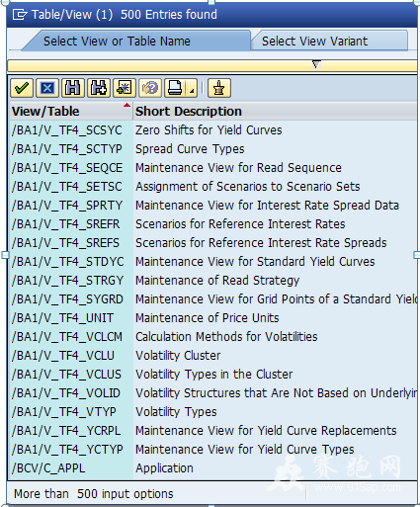
Task: Click the new selection icon with star
Action: click(x=125, y=88)
